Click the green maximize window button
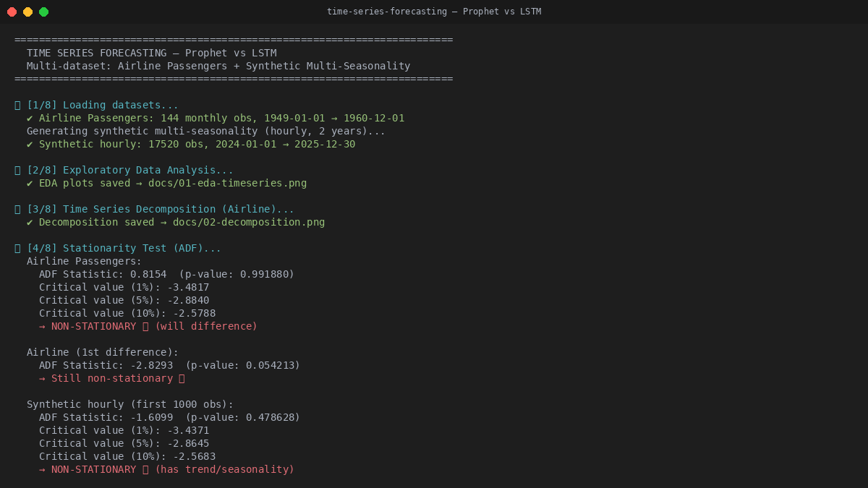The height and width of the screenshot is (488, 868). (x=44, y=12)
